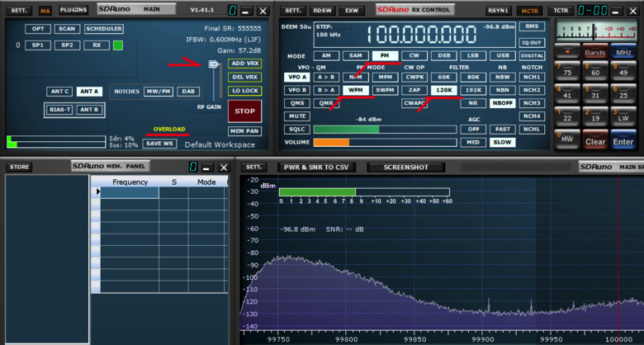Open the PLUGINS menu
The width and height of the screenshot is (644, 345).
coord(74,10)
